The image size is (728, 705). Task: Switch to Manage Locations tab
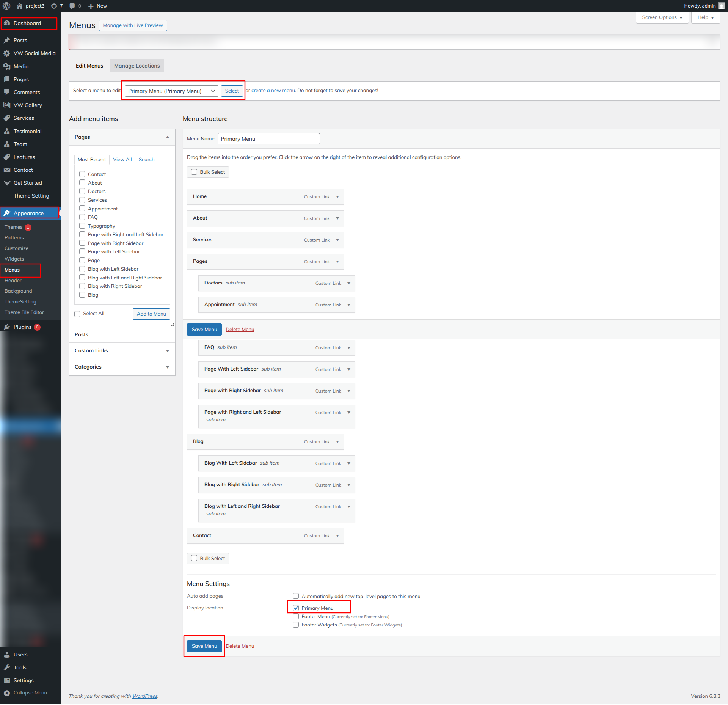pyautogui.click(x=137, y=66)
